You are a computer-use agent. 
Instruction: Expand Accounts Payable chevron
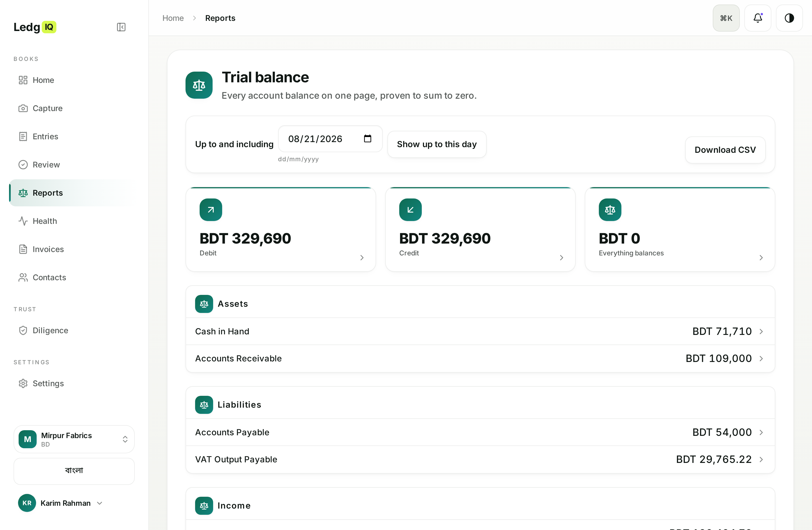[x=761, y=432]
